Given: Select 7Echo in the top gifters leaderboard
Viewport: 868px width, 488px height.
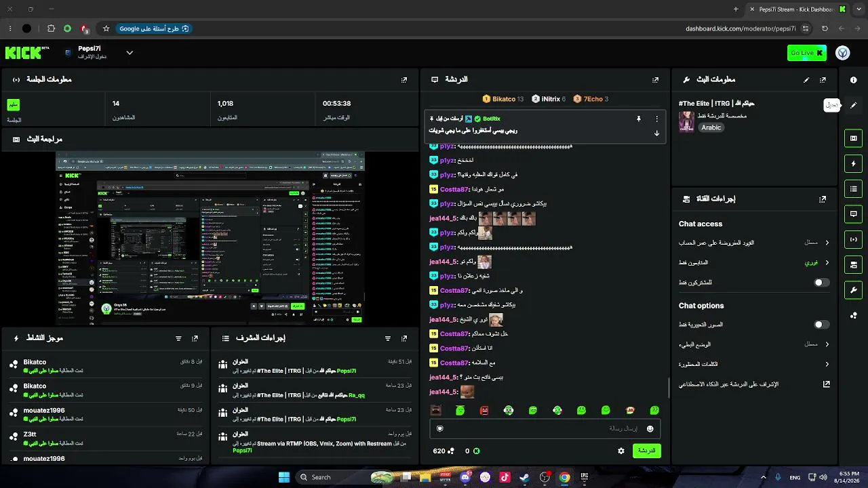Looking at the screenshot, I should coord(591,99).
